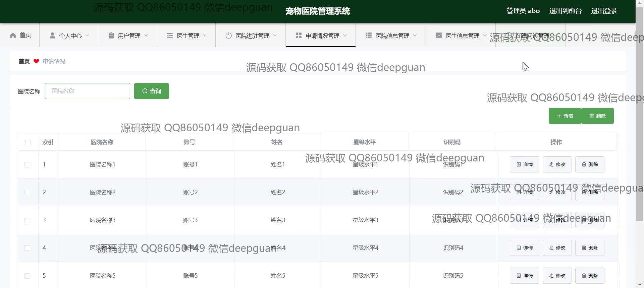644x288 pixels.
Task: Focus the 医院名称 search input field
Action: [88, 91]
